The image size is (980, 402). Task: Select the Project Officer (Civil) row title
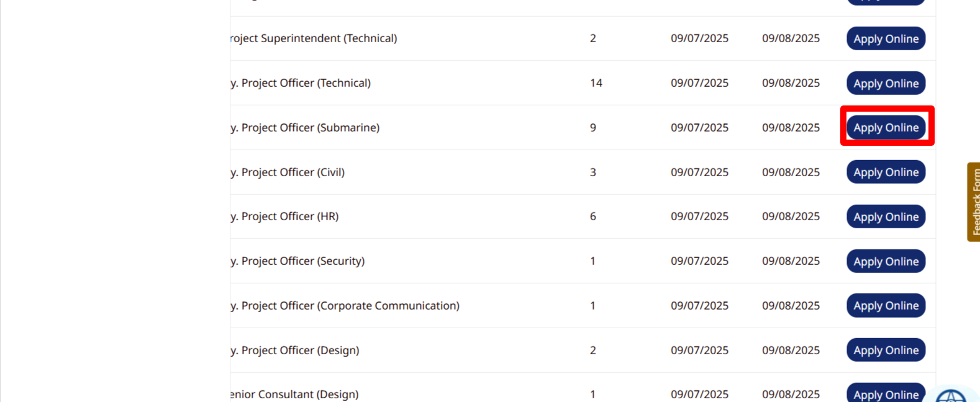point(288,172)
